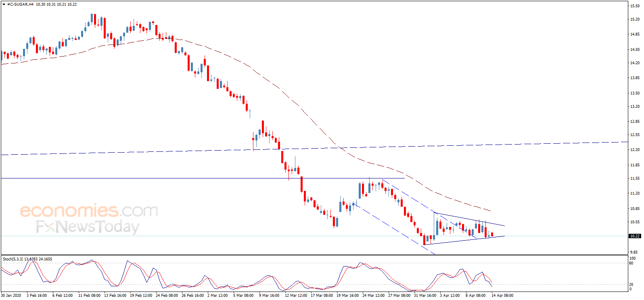The height and width of the screenshot is (300, 644).
Task: Click the 24 Feb 08:00 time marker
Action: coord(167,295)
